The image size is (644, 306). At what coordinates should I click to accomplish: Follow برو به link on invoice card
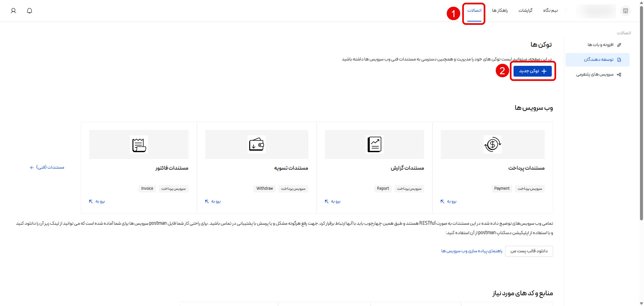pyautogui.click(x=97, y=201)
